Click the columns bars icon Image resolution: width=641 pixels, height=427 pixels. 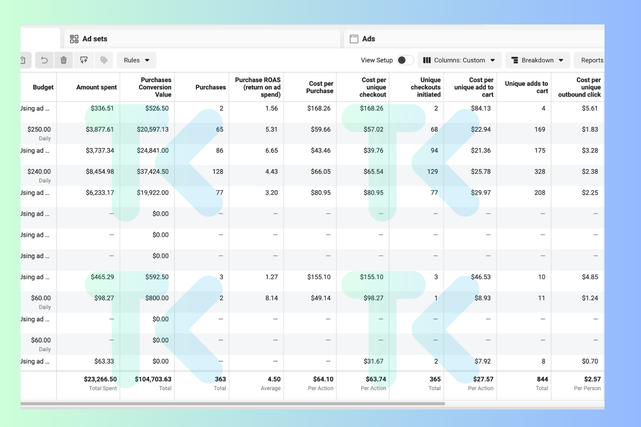click(427, 60)
